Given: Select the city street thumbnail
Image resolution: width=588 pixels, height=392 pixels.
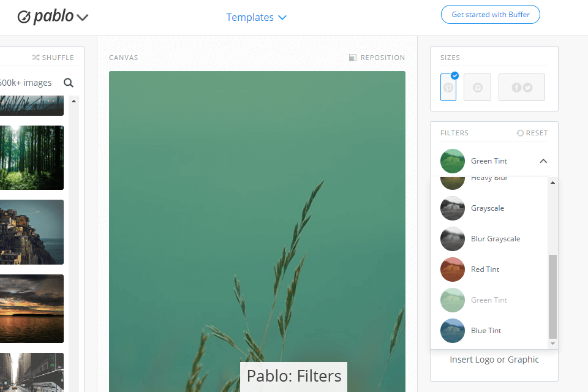Looking at the screenshot, I should tap(31, 372).
